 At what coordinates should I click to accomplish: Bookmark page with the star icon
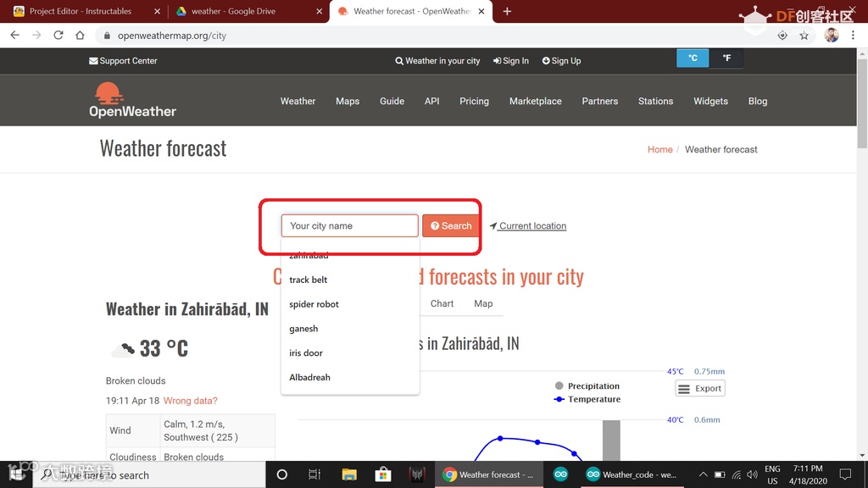click(x=804, y=36)
